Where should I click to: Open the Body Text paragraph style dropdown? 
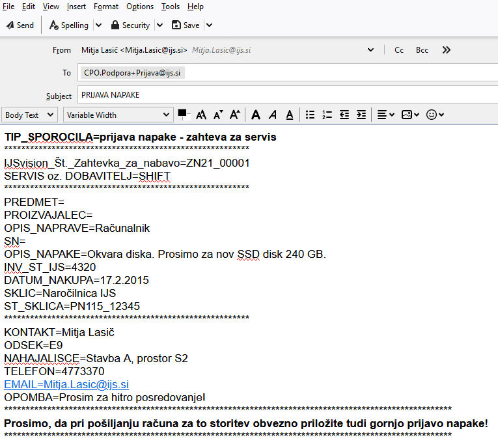30,115
